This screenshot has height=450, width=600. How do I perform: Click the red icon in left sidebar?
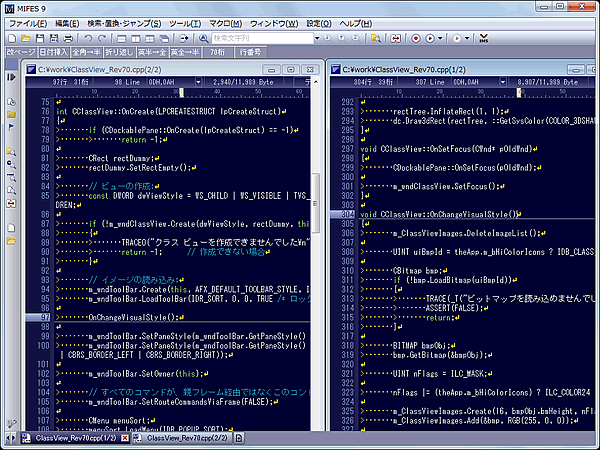click(9, 204)
